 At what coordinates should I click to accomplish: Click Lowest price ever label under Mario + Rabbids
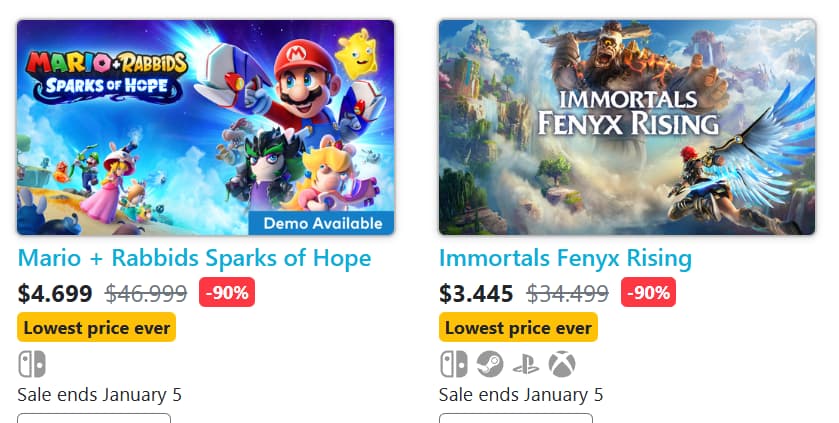(97, 327)
